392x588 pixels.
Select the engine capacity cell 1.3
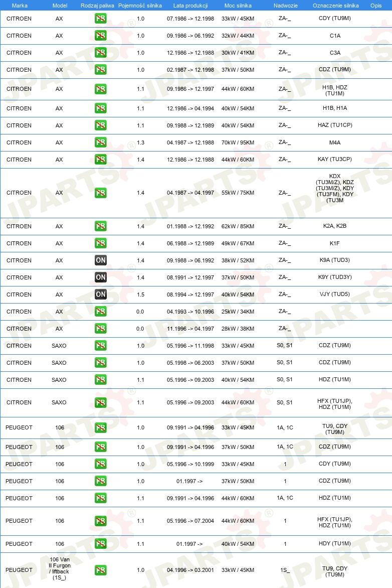[x=140, y=142]
